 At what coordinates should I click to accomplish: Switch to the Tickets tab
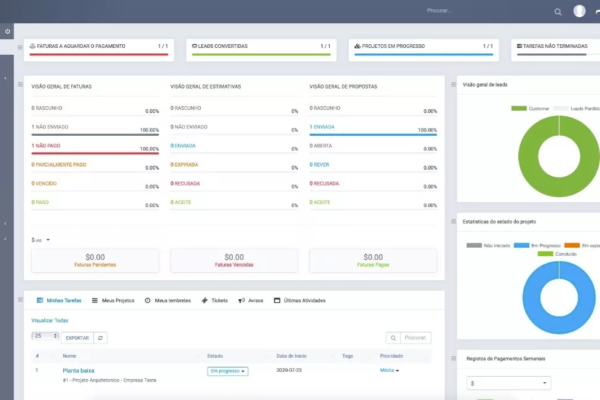coord(214,300)
